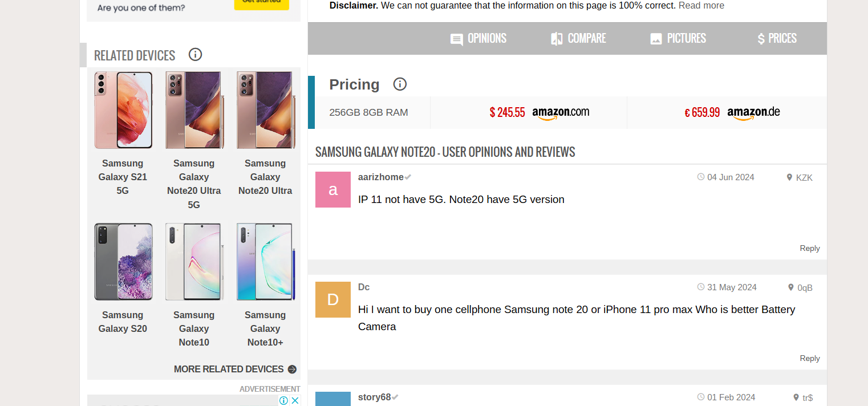
Task: Click the Opinions speech bubble icon
Action: pyautogui.click(x=456, y=39)
